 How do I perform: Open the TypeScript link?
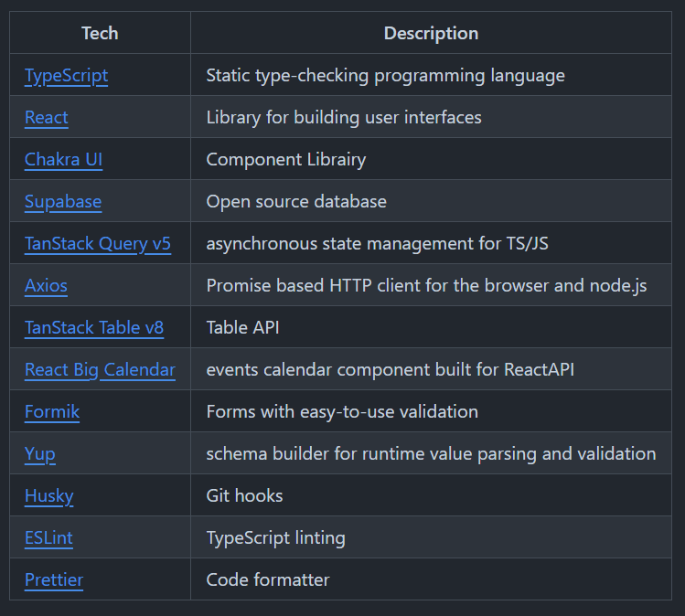pos(67,76)
